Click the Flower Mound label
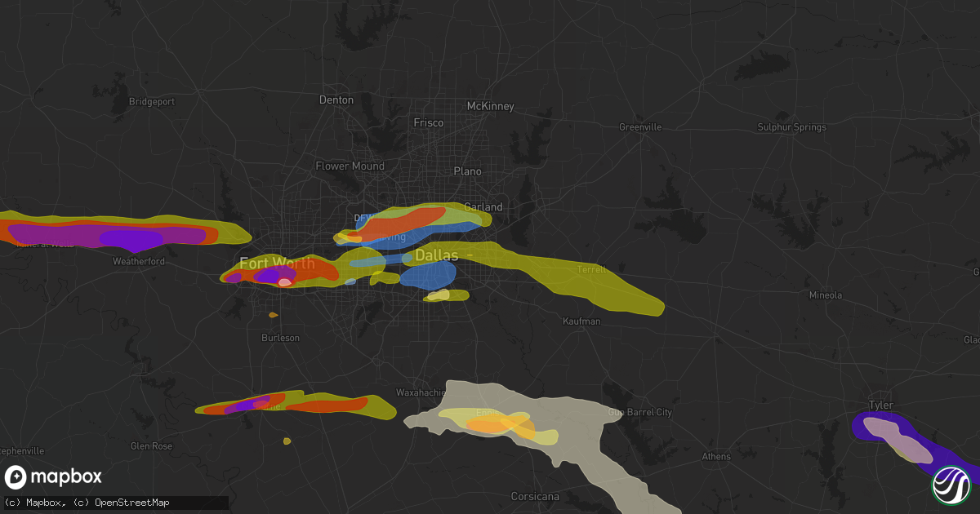 pyautogui.click(x=350, y=166)
